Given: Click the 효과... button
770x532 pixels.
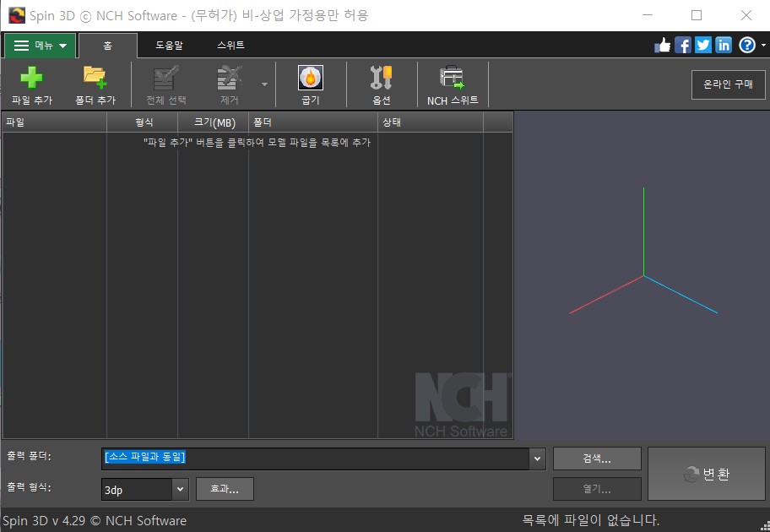Looking at the screenshot, I should (225, 489).
